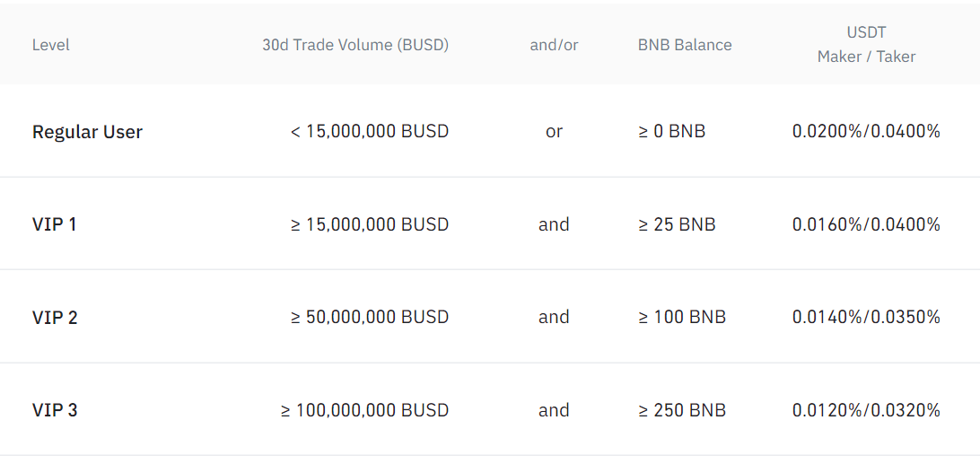The height and width of the screenshot is (464, 980).
Task: Click the ≥ 50,000,000 BUSD volume cell
Action: coord(370,317)
